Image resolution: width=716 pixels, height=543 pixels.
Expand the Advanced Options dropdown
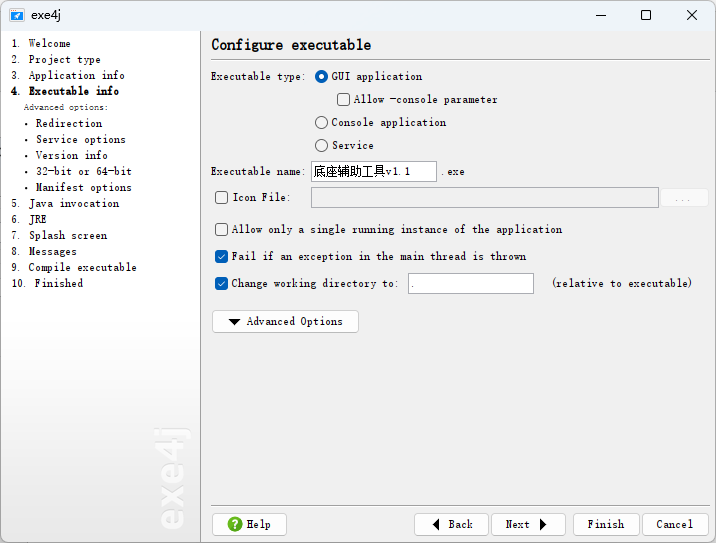point(285,322)
